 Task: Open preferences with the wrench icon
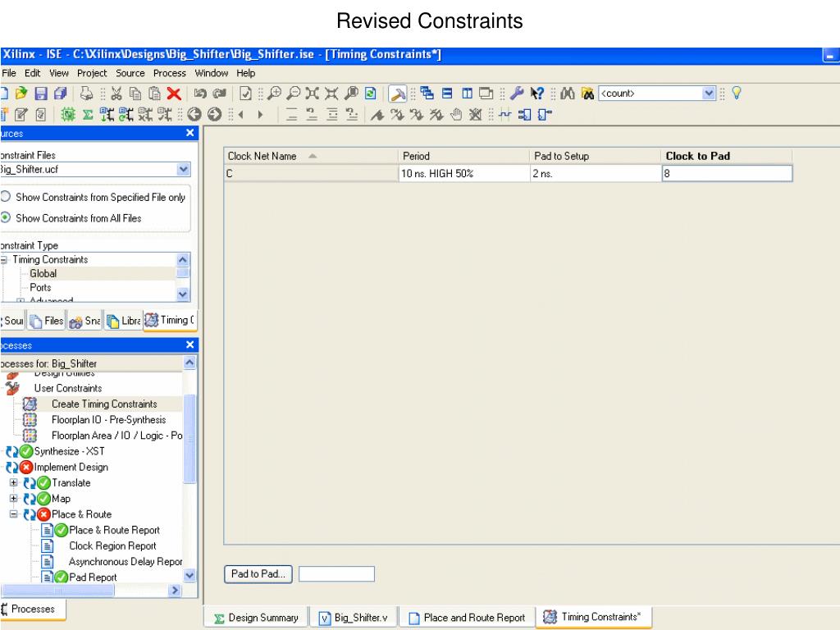[517, 94]
